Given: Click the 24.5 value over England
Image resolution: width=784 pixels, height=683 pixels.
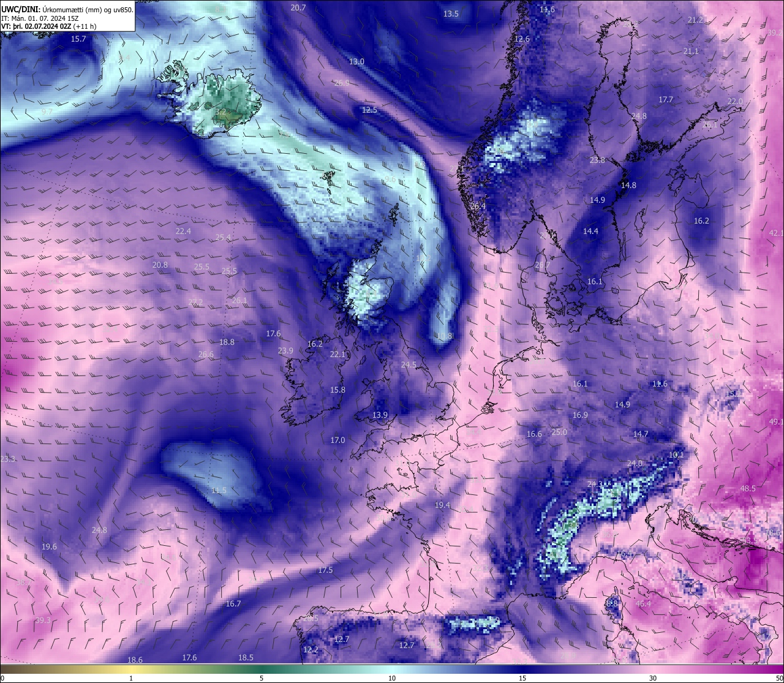Looking at the screenshot, I should (x=409, y=364).
